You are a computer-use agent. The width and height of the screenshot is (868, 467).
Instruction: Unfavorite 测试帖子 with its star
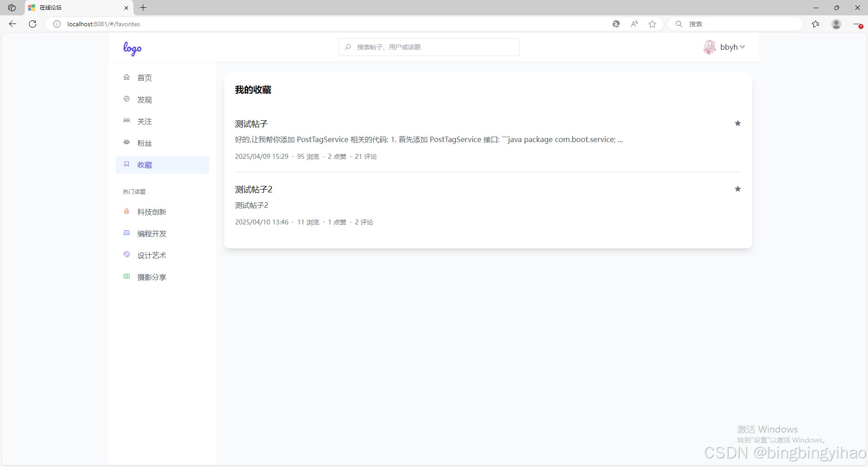(738, 124)
